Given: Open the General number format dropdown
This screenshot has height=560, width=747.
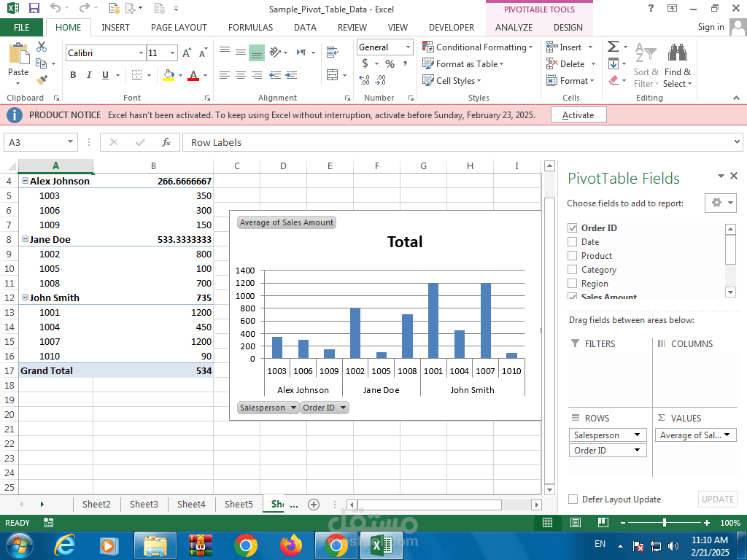Looking at the screenshot, I should click(x=408, y=47).
